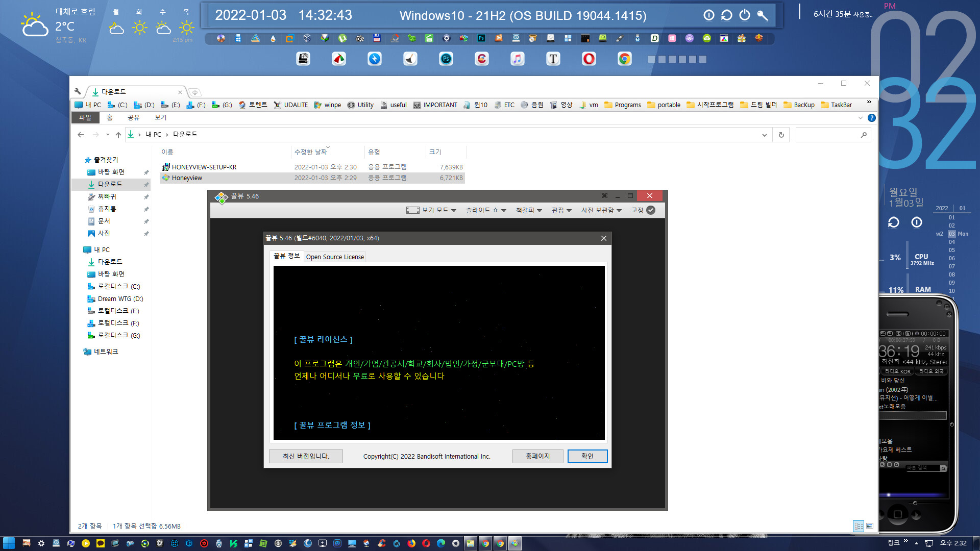Refresh the Explorer address bar
Image resolution: width=980 pixels, height=551 pixels.
coord(781,135)
